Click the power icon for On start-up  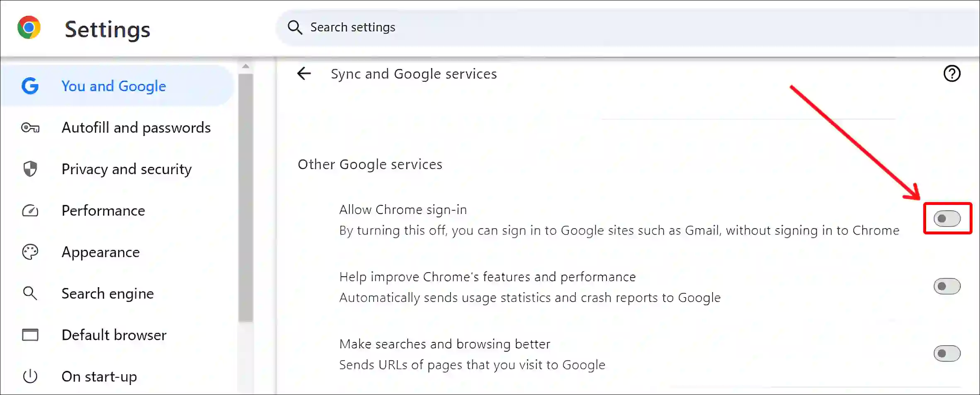30,376
